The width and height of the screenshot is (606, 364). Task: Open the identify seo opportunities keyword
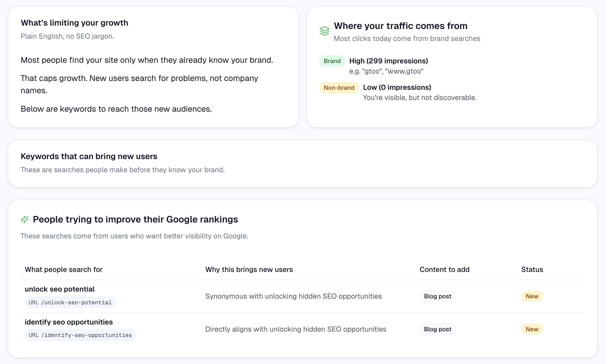tap(69, 322)
